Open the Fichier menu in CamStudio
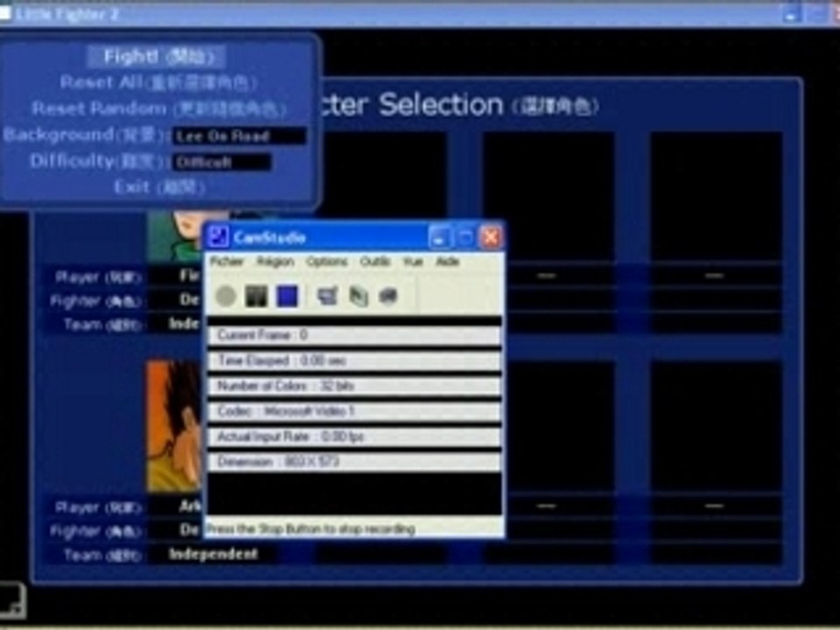Image resolution: width=840 pixels, height=630 pixels. [x=227, y=262]
